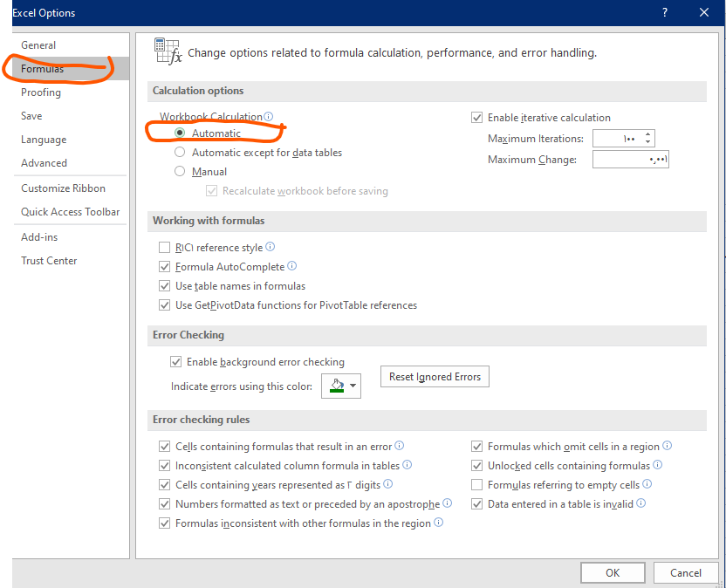Close the Excel Options dialog

(704, 12)
